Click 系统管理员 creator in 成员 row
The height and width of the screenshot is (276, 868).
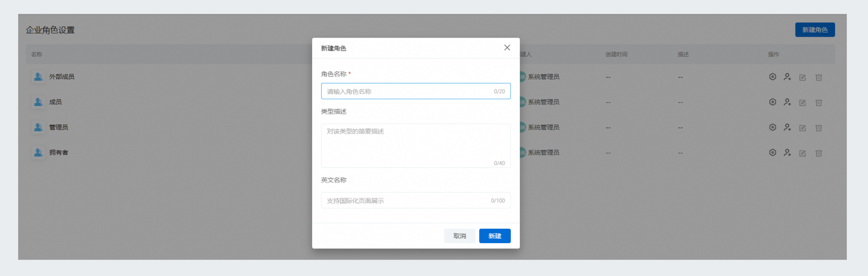click(x=543, y=102)
